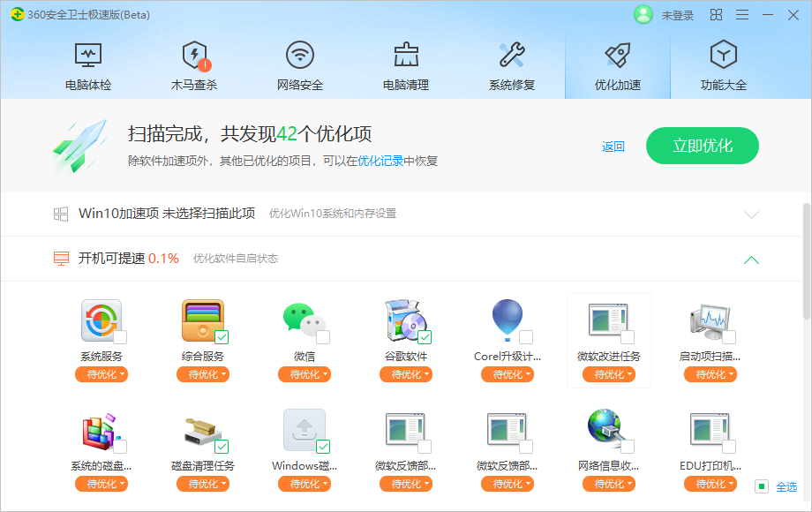This screenshot has height=512, width=812.
Task: Click the 返回 link
Action: 613,147
